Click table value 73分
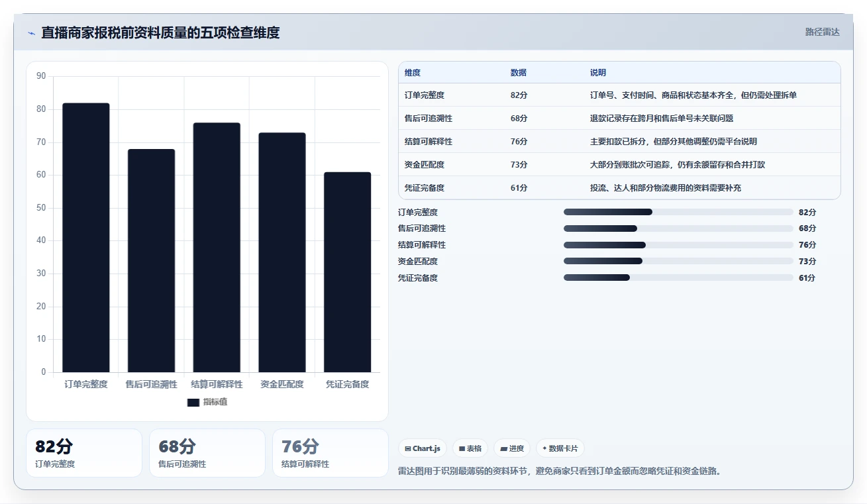867x504 pixels. click(x=519, y=165)
